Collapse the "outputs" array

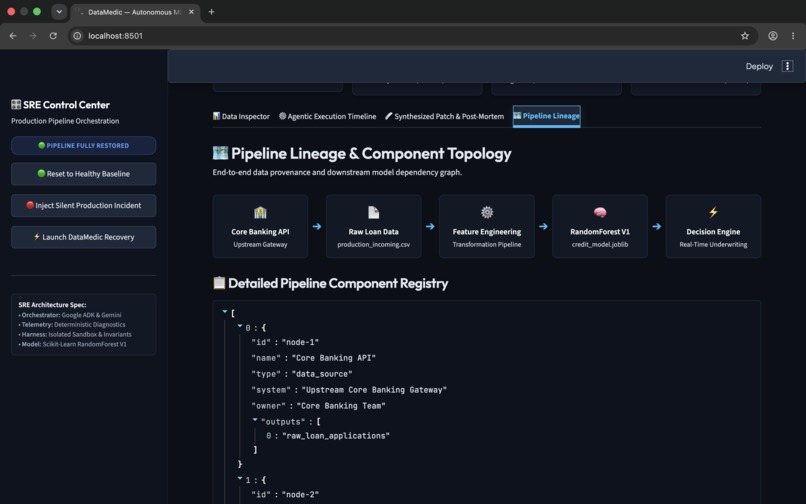255,420
